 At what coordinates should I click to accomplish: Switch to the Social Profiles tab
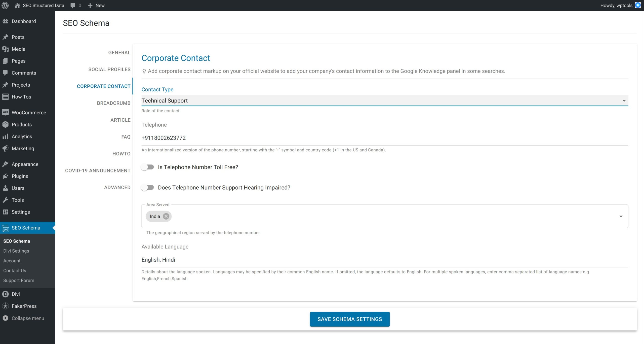pyautogui.click(x=109, y=70)
